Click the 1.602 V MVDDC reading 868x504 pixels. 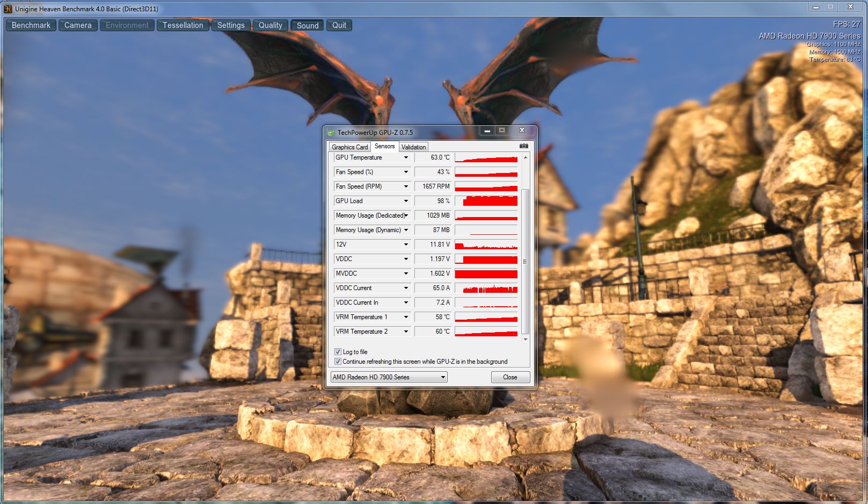(433, 273)
